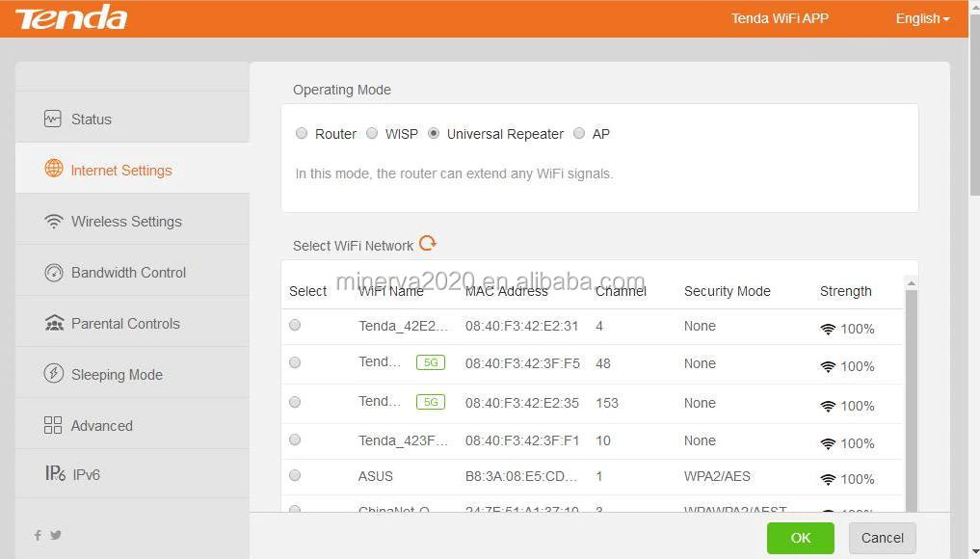Select network with MAC 08:40:F3:42:3F:F5
980x559 pixels.
(295, 362)
